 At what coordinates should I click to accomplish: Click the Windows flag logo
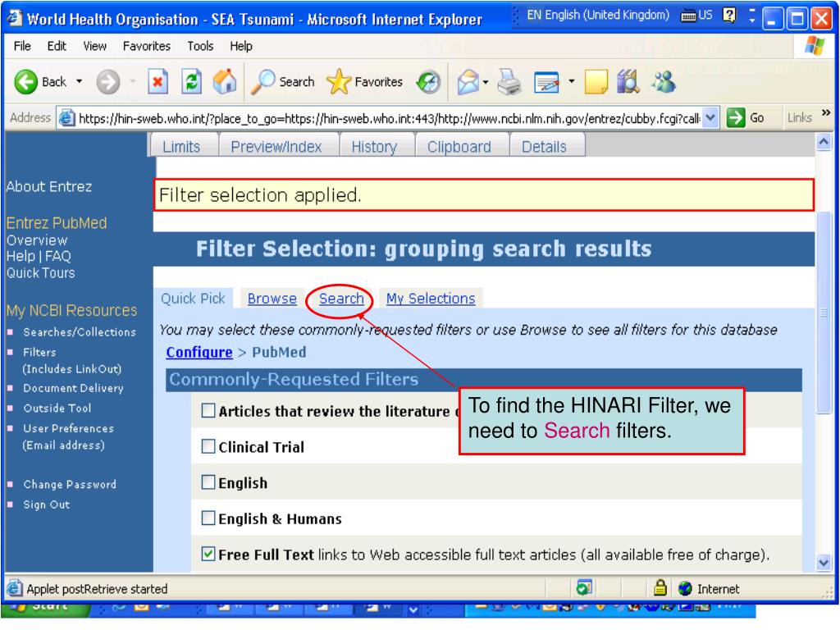tap(815, 46)
